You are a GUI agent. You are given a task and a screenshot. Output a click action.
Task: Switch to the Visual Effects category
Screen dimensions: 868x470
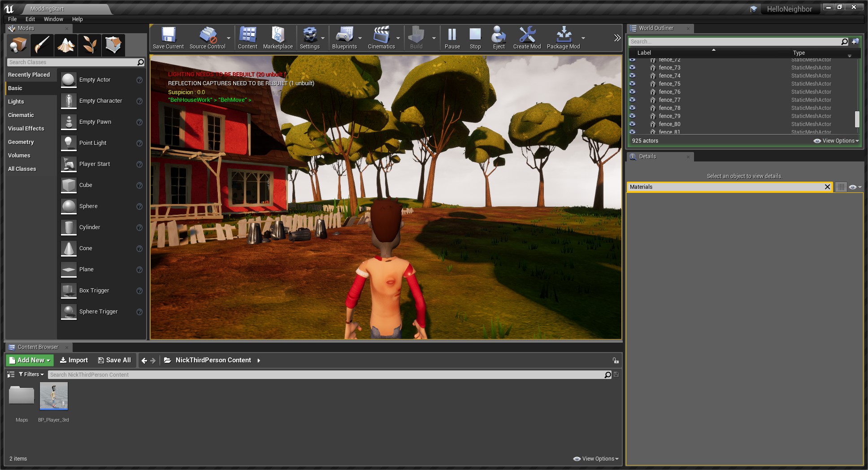click(26, 129)
